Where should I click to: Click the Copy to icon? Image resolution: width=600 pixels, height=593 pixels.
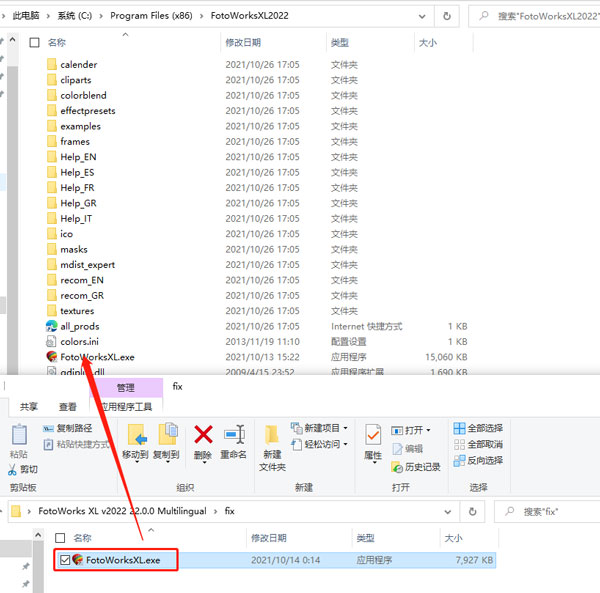[168, 434]
